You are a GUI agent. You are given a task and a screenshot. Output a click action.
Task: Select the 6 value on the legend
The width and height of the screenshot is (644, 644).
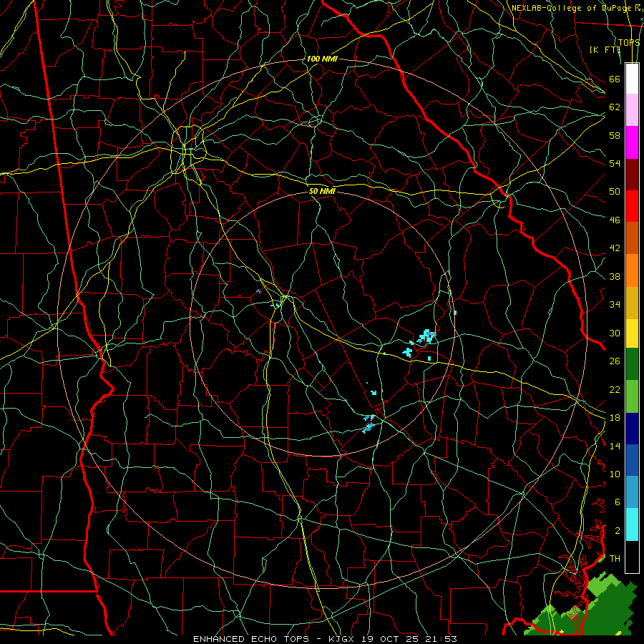pos(617,502)
